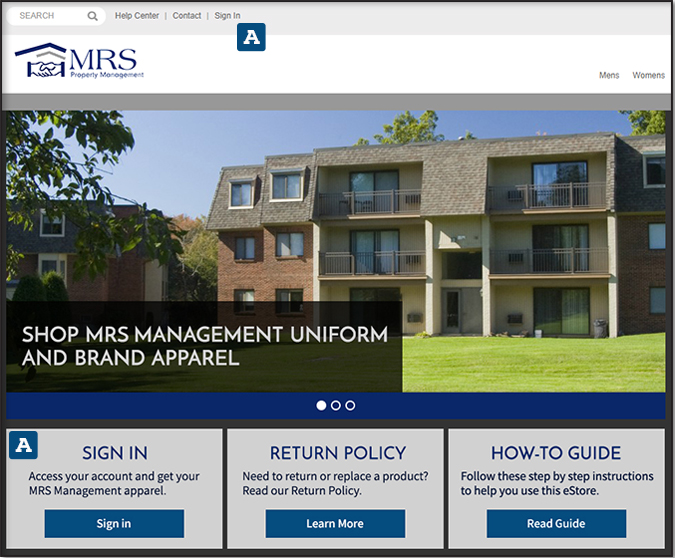This screenshot has height=558, width=675.
Task: Click the blue A marker in Sign In card
Action: (24, 445)
